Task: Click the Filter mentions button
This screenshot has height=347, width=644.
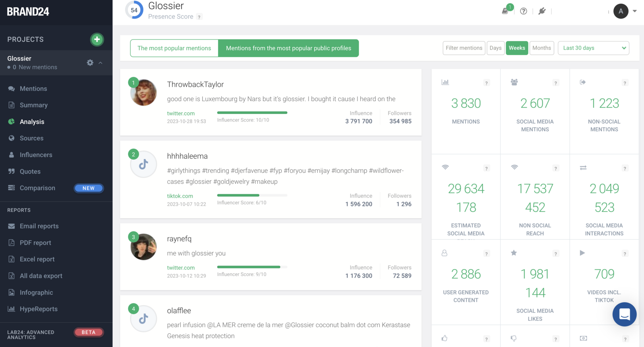Action: (x=464, y=48)
